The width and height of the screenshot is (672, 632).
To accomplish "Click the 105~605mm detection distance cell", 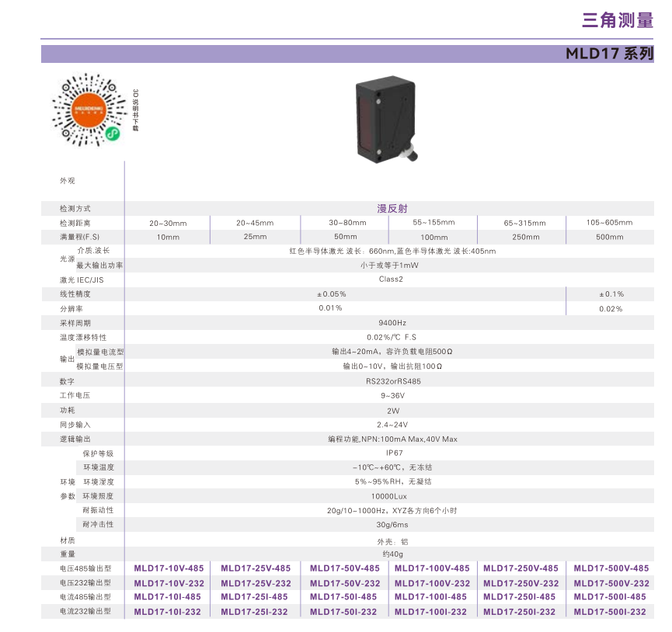I will point(610,223).
